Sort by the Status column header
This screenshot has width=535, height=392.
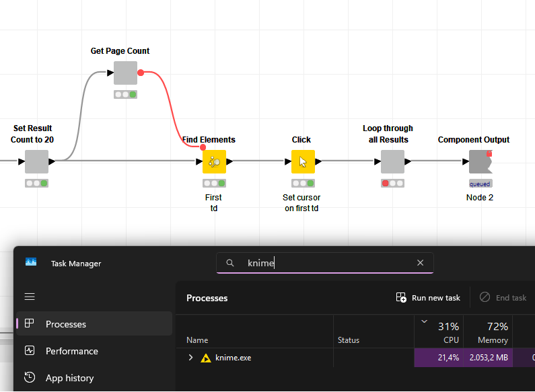tap(374, 331)
